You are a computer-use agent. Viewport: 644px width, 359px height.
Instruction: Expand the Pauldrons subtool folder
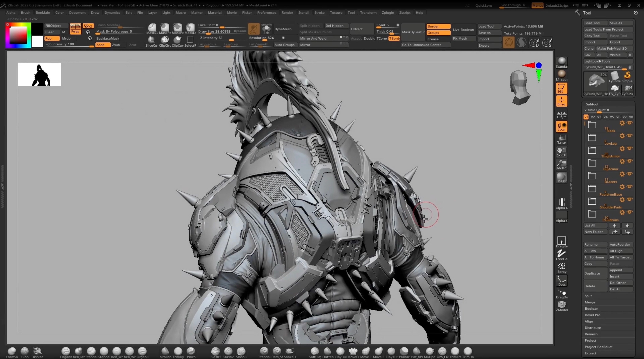coord(592,214)
